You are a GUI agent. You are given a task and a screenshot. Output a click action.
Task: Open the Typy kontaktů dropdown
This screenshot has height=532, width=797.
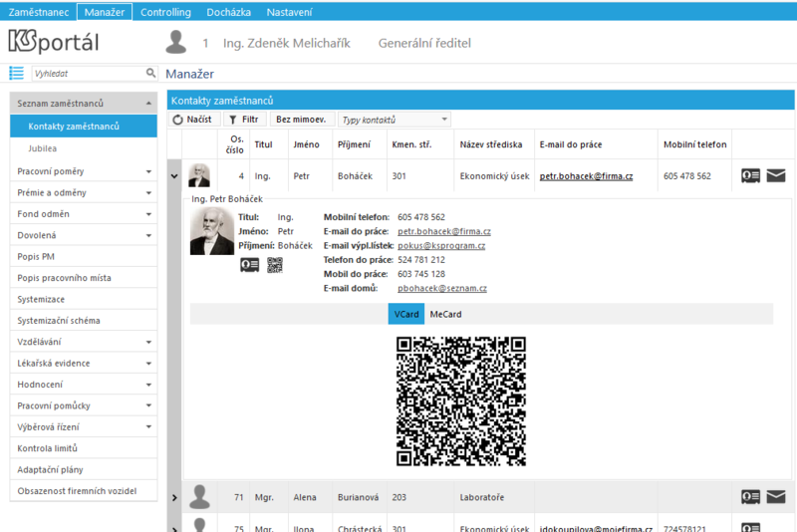coord(394,120)
